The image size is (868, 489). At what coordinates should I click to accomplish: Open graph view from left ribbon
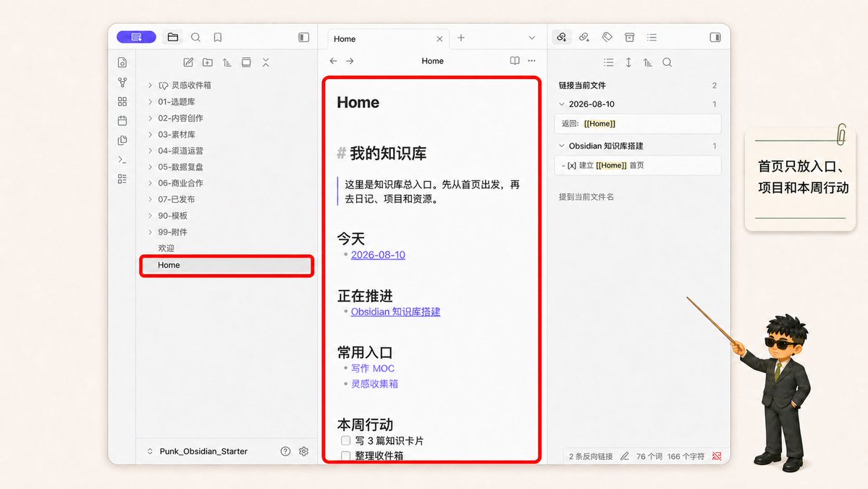pyautogui.click(x=122, y=83)
